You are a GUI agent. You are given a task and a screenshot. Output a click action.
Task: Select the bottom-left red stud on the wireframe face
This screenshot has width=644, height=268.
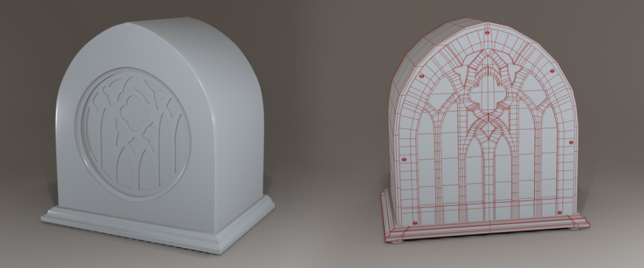[x=414, y=223]
